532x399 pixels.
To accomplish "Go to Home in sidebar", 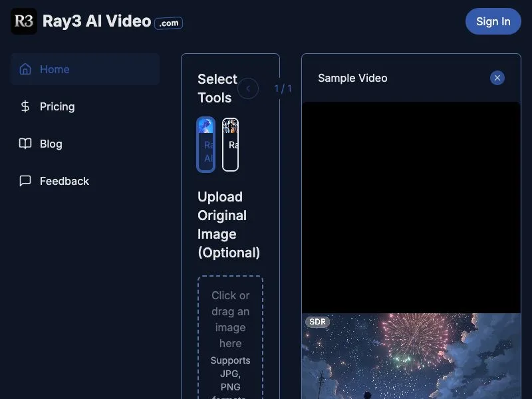I will click(85, 69).
